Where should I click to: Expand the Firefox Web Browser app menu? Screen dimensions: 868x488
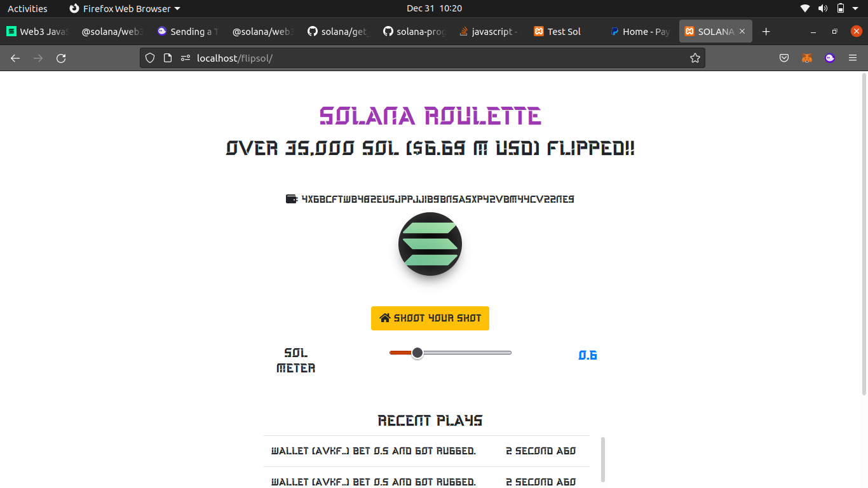click(125, 8)
